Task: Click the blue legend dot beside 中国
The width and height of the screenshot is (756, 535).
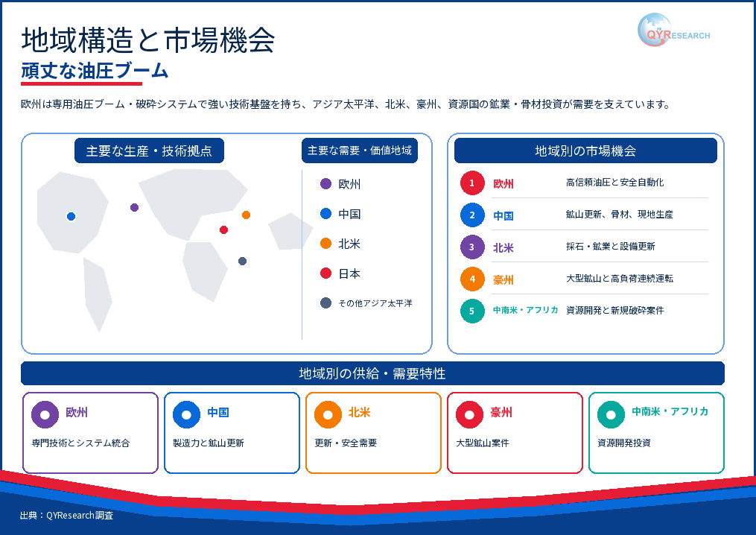Action: 326,213
